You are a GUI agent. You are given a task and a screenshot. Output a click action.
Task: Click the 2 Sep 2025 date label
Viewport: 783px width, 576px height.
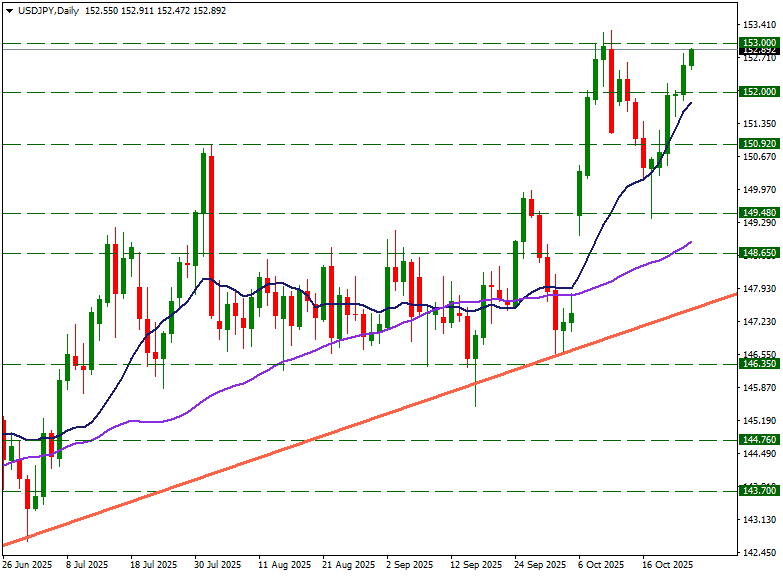click(408, 565)
